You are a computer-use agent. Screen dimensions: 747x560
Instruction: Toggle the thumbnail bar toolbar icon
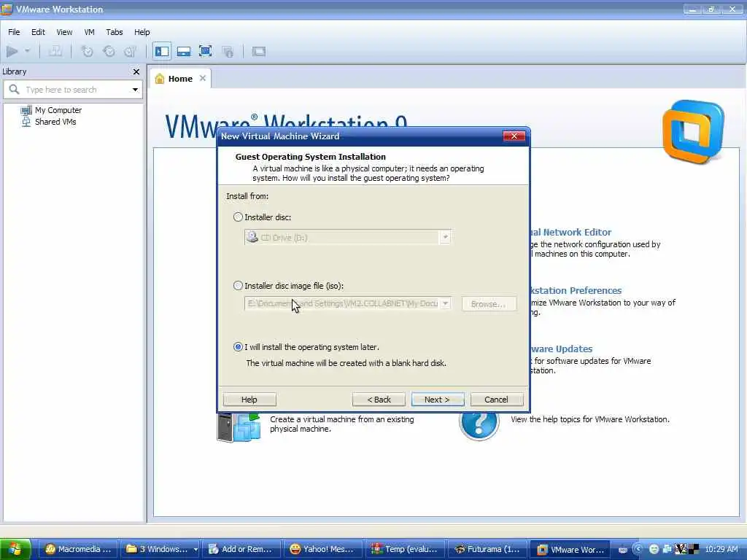pyautogui.click(x=184, y=51)
